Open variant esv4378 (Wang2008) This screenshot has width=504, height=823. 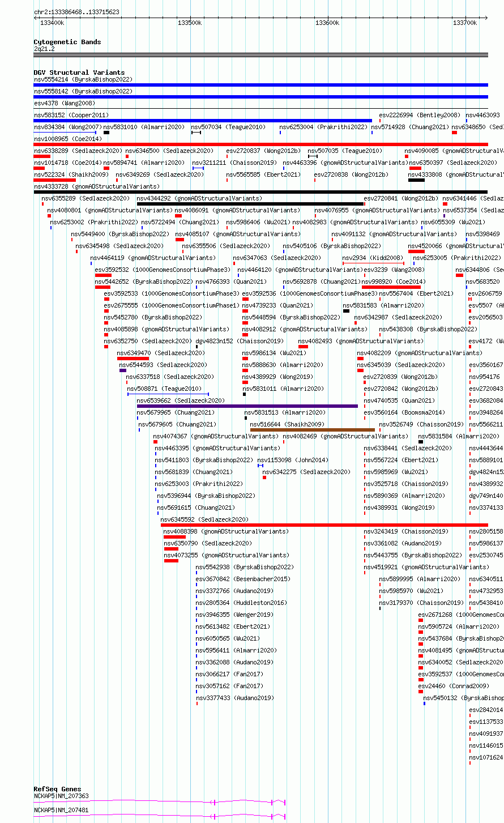pyautogui.click(x=65, y=103)
